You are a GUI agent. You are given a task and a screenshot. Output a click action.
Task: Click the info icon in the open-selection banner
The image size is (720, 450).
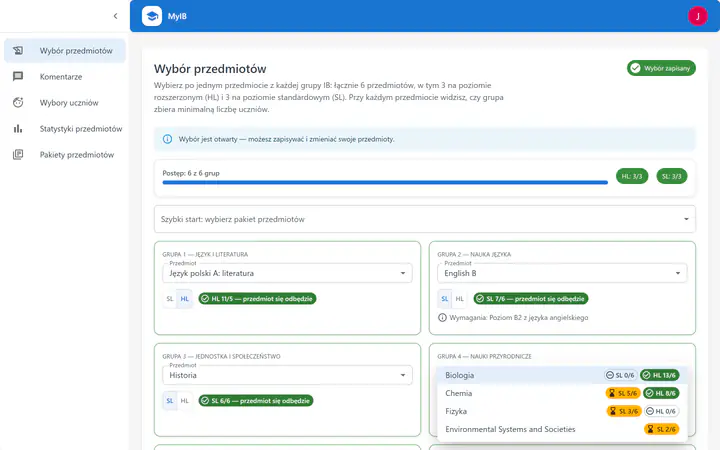coord(168,139)
